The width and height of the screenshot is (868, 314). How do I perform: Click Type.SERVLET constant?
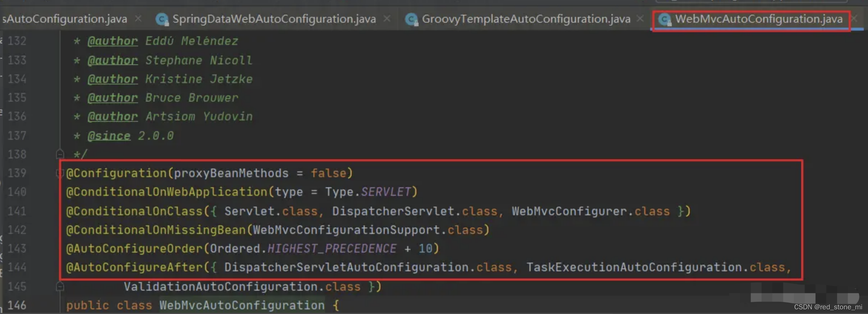coord(368,192)
